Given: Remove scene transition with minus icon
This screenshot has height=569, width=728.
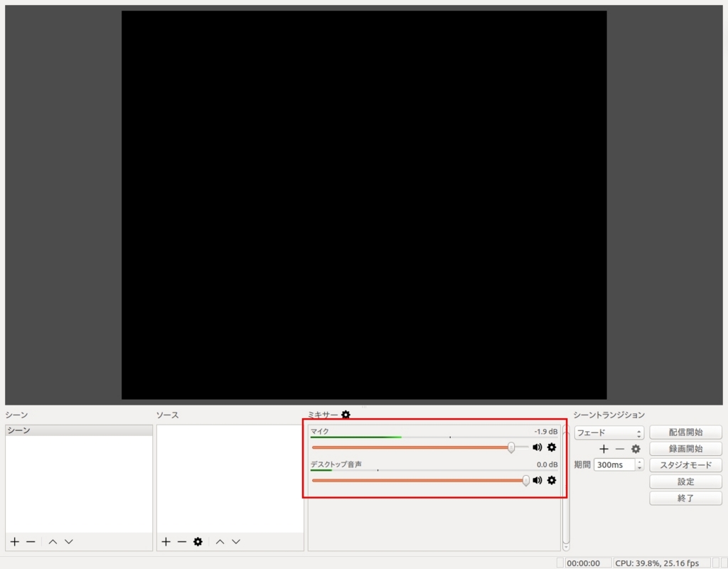Looking at the screenshot, I should click(x=620, y=449).
